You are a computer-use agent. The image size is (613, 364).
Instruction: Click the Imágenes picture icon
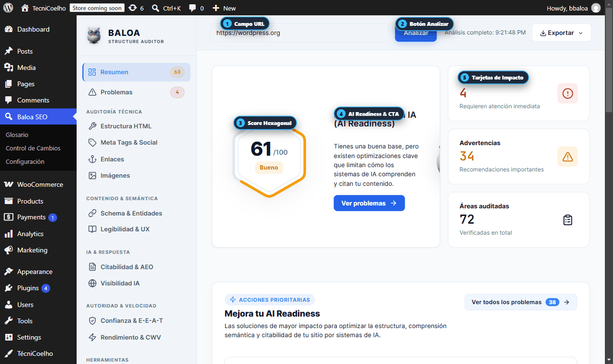(92, 175)
